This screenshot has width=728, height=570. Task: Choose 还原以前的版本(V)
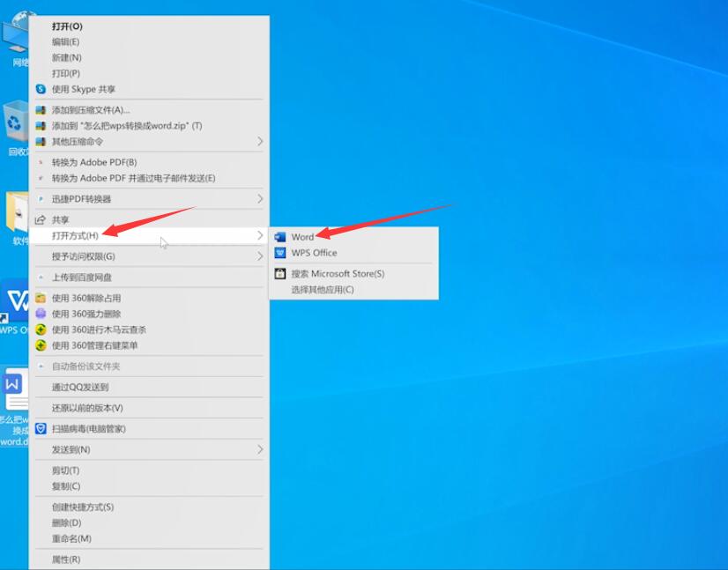tap(149, 408)
